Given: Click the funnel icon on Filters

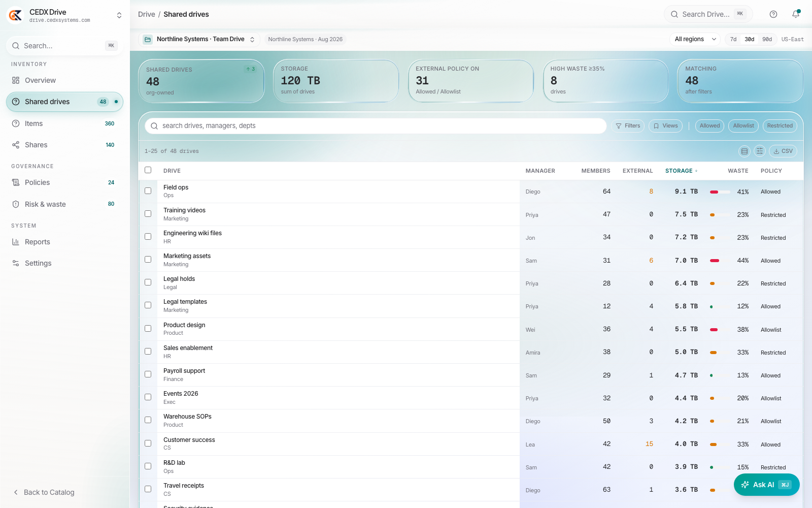Looking at the screenshot, I should tap(619, 126).
